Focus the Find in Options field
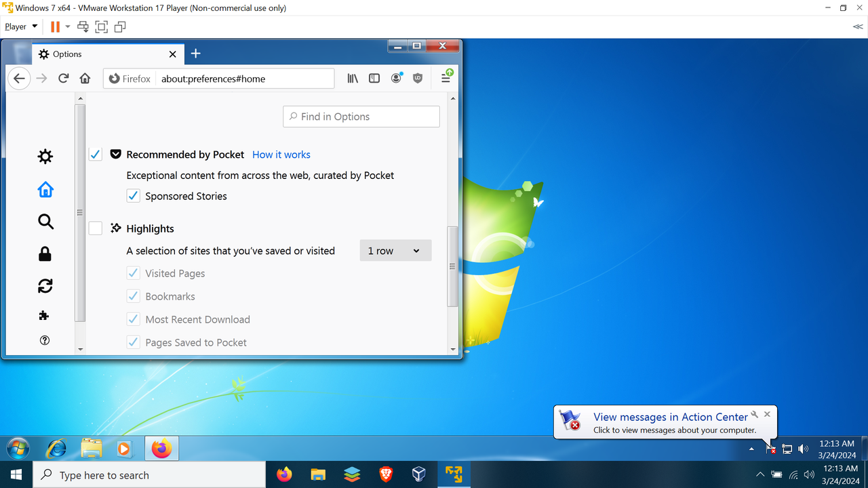868x488 pixels. pyautogui.click(x=361, y=117)
